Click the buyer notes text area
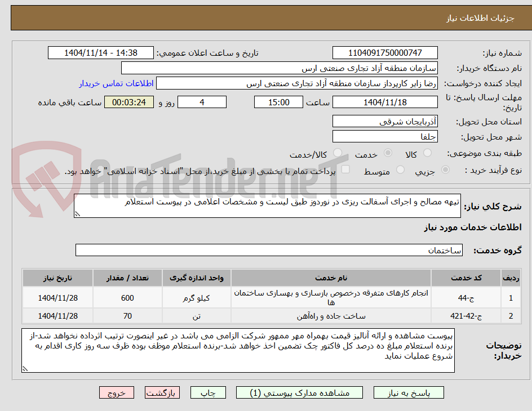Viewport: 532px width, 411px height. pos(238,350)
